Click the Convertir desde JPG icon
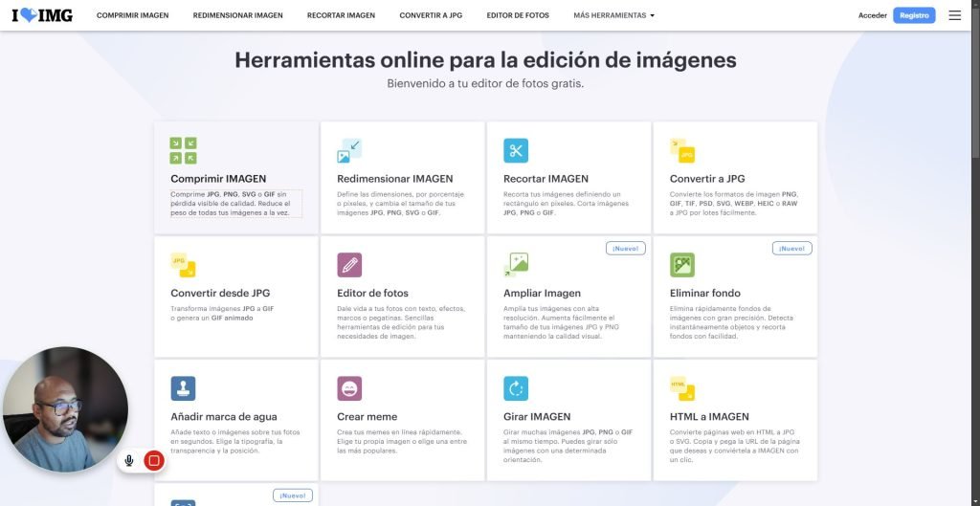Image resolution: width=980 pixels, height=506 pixels. [183, 265]
